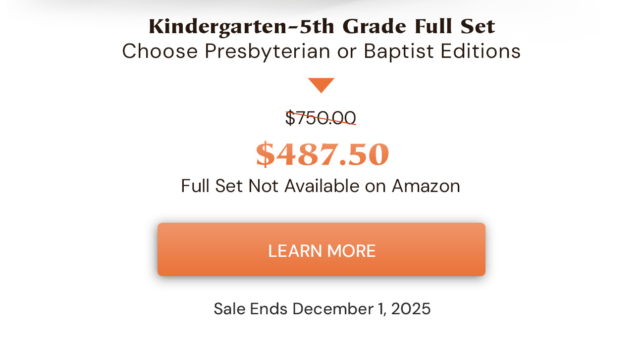Viewport: 644px width, 340px height.
Task: Click the Full Set Not Available on Amazon text
Action: (x=321, y=186)
